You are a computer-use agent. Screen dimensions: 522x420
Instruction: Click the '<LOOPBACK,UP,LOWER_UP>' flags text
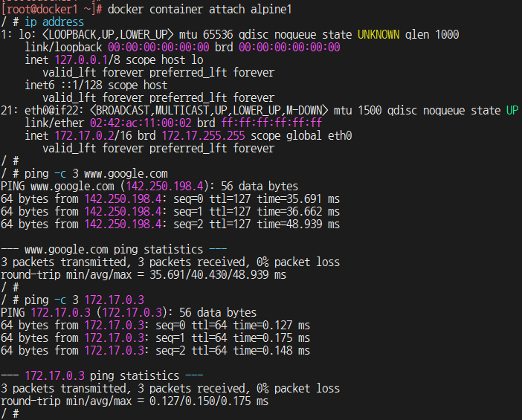pyautogui.click(x=108, y=35)
